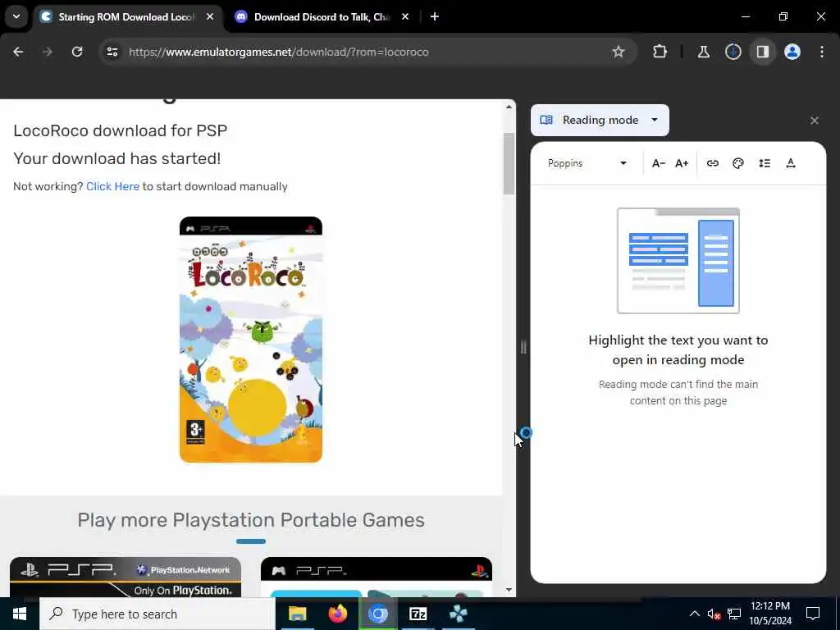This screenshot has height=630, width=840.
Task: Toggle the side panel button
Action: (x=763, y=52)
